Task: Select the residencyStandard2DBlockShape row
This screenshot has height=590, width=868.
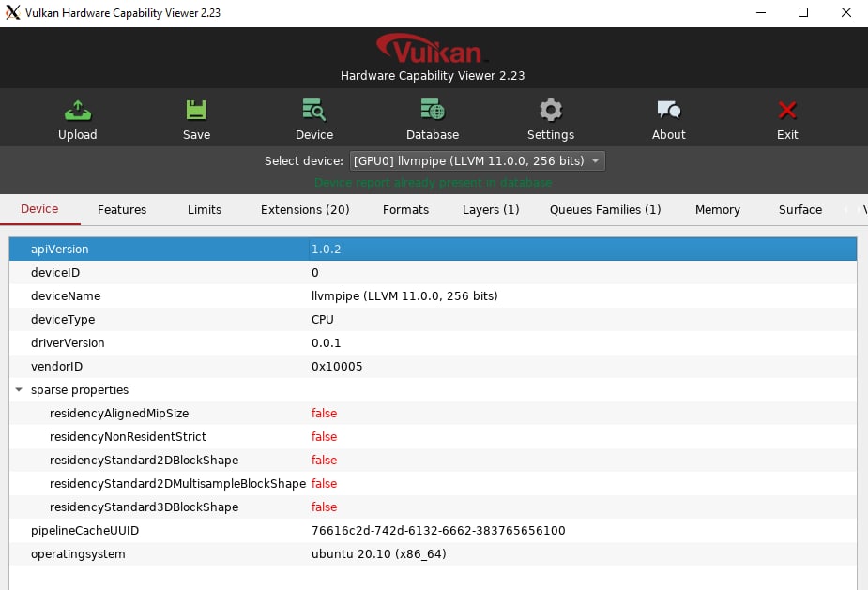Action: 433,461
